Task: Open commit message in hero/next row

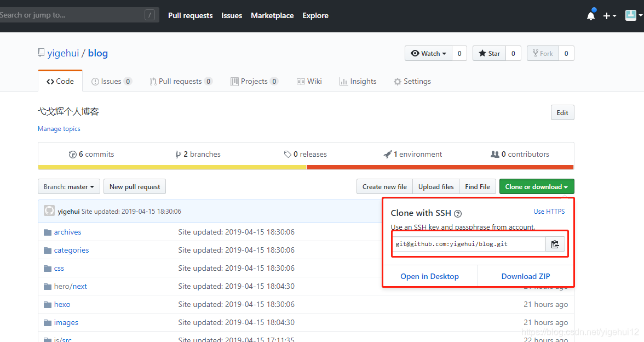Action: [236, 287]
